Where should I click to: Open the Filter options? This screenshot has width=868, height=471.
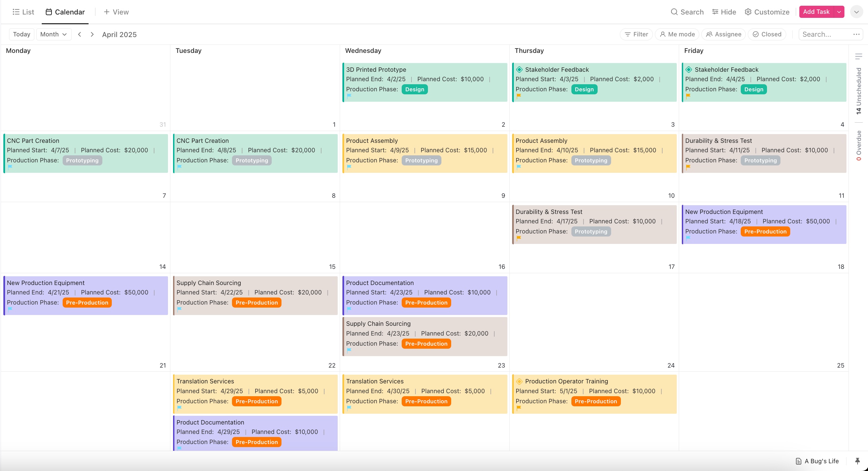(636, 34)
